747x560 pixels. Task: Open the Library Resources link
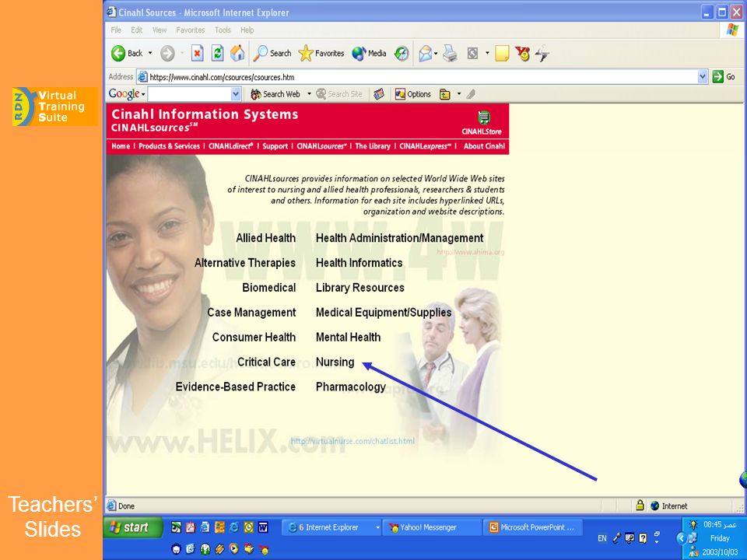[x=359, y=288]
